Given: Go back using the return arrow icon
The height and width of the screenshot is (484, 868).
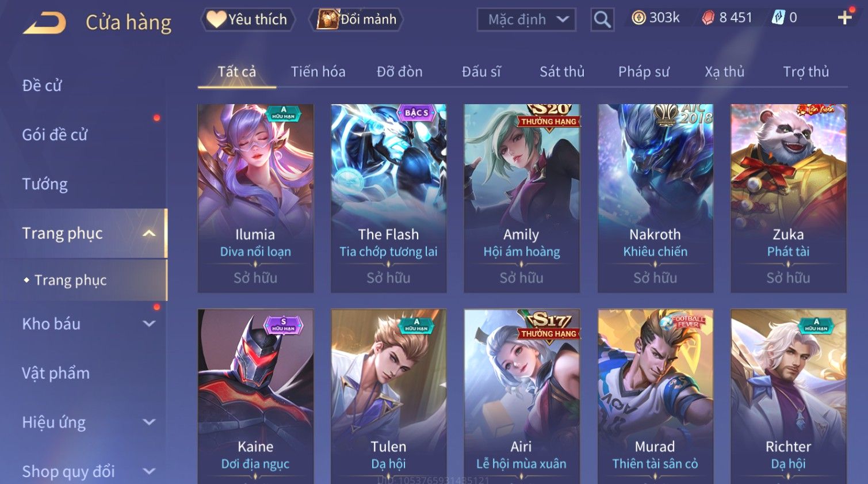Looking at the screenshot, I should [44, 22].
